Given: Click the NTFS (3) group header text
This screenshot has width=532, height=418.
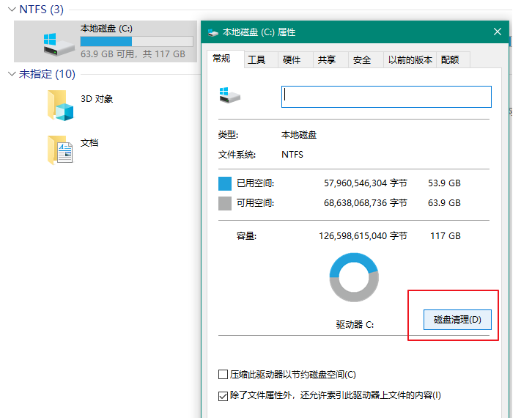Looking at the screenshot, I should point(41,10).
